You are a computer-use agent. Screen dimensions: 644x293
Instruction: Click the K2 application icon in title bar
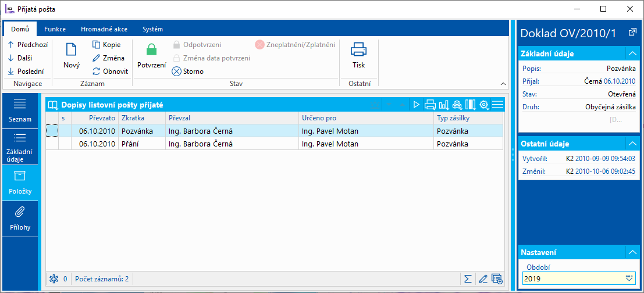(x=9, y=9)
